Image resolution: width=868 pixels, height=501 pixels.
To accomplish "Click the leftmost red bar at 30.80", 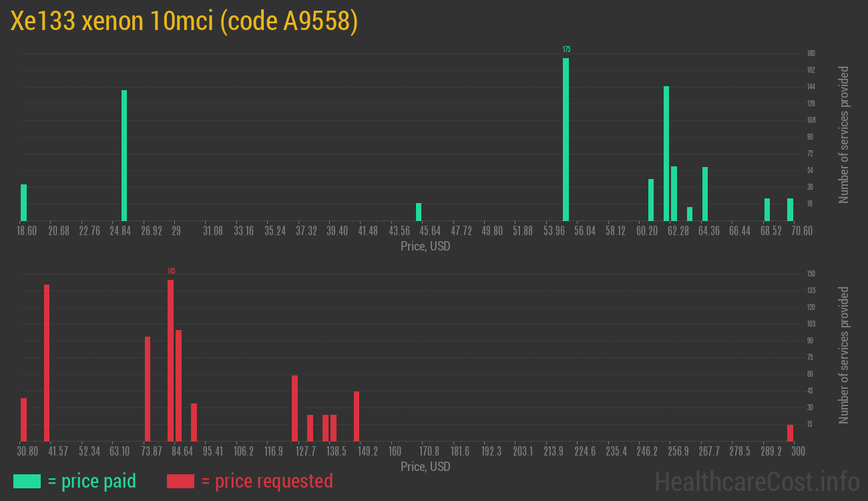I will 24,420.
